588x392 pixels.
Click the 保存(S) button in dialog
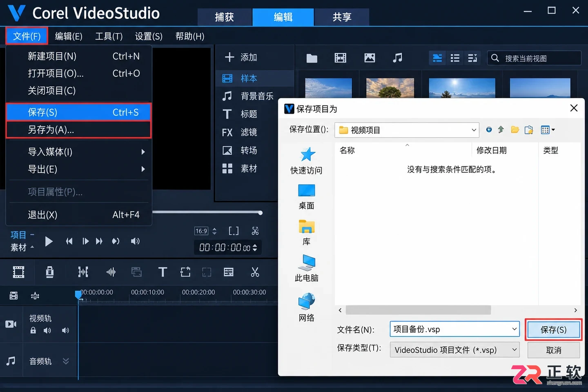pos(554,330)
